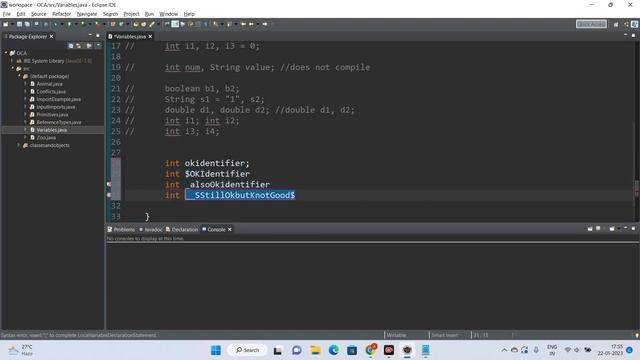Image resolution: width=640 pixels, height=360 pixels.
Task: Click the Quick Access search field
Action: (591, 24)
